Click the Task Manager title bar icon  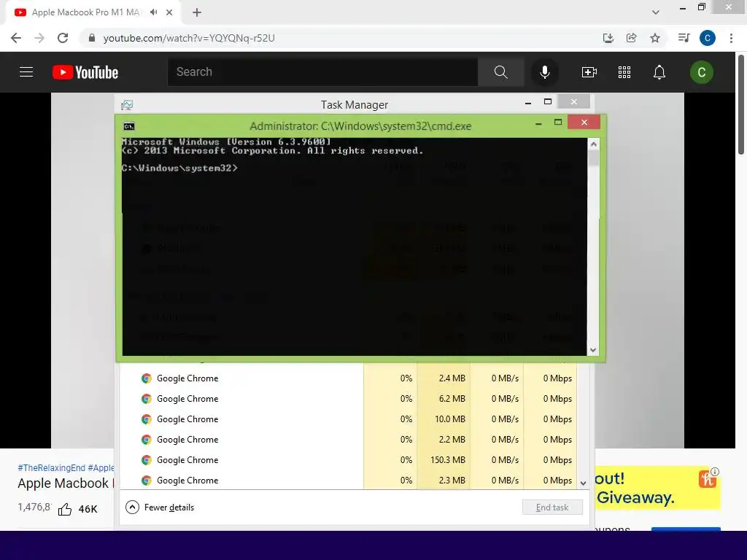[127, 105]
